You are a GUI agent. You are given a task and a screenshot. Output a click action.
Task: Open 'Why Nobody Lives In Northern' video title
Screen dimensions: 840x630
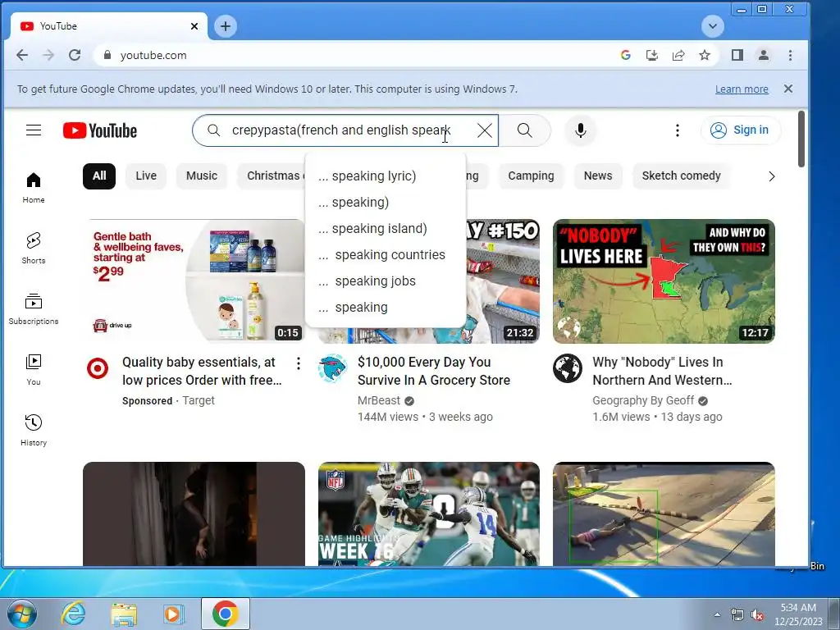click(662, 371)
